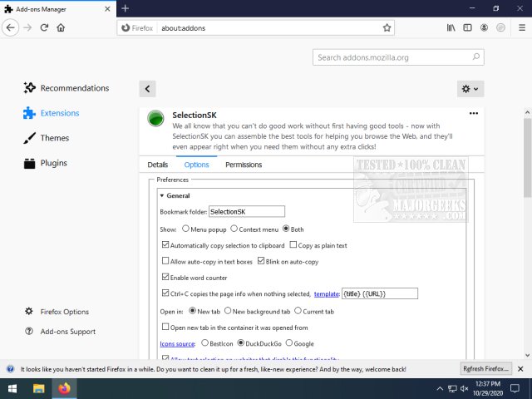This screenshot has height=399, width=532.
Task: Open Themes category
Action: 47,138
